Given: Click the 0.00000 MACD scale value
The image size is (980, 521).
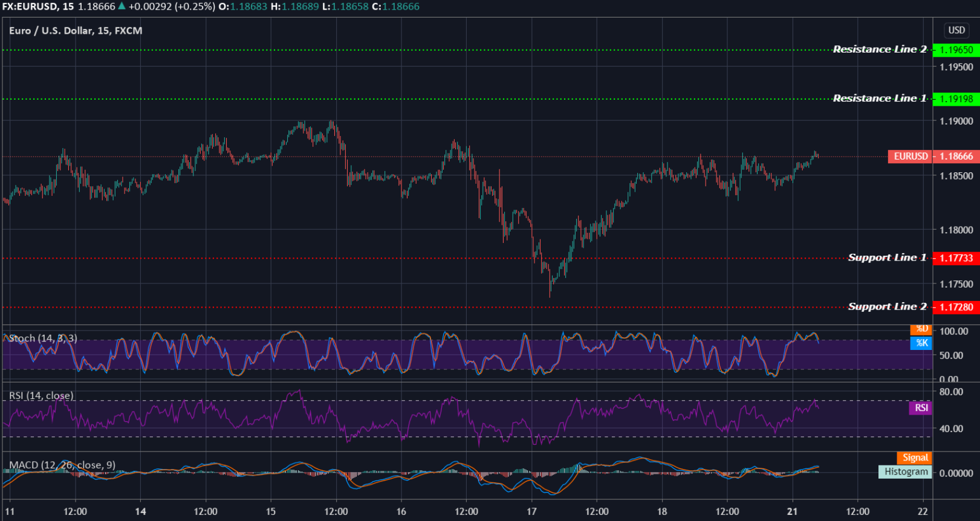Looking at the screenshot, I should (956, 473).
